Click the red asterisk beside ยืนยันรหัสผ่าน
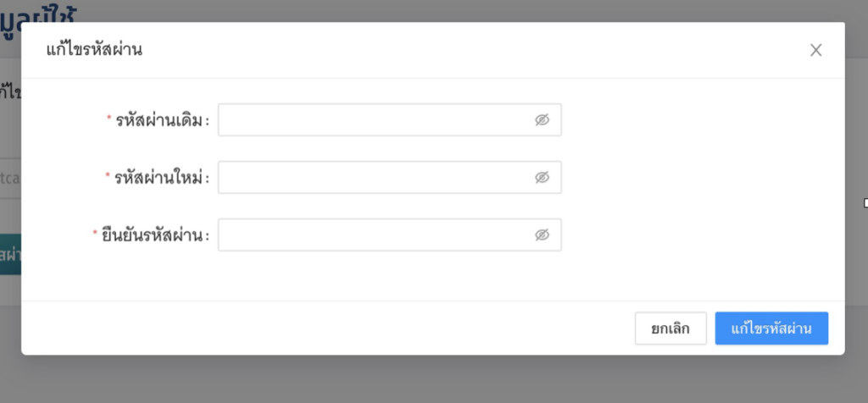Screen dimensions: 868x403 coord(95,234)
